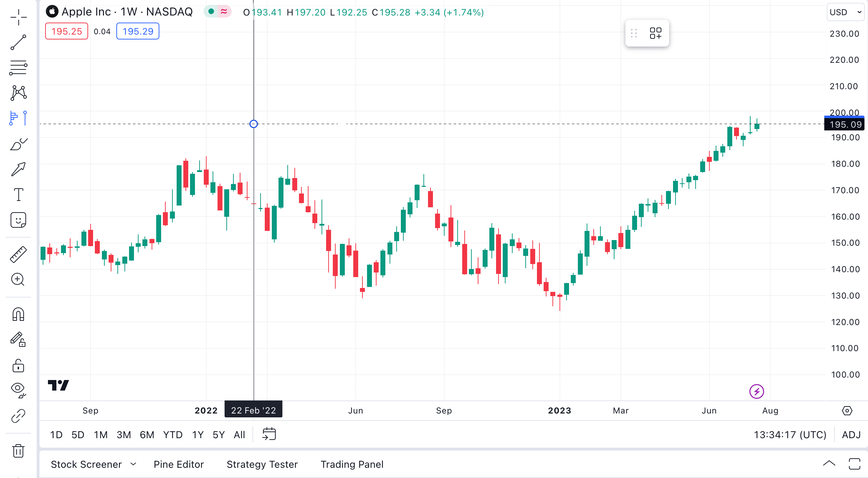Open the Pine Editor tab
This screenshot has width=868, height=478.
[x=179, y=464]
